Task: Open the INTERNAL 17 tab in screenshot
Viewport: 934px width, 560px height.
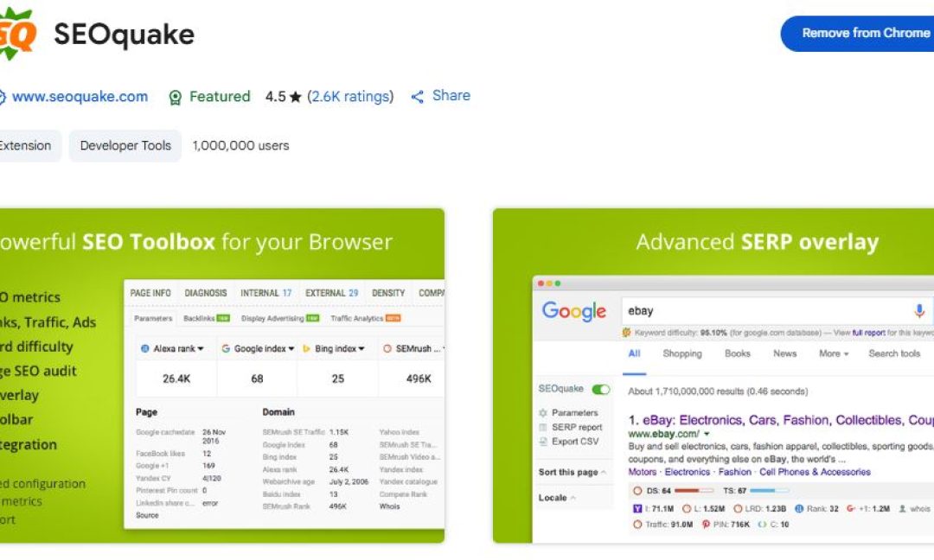Action: click(265, 293)
